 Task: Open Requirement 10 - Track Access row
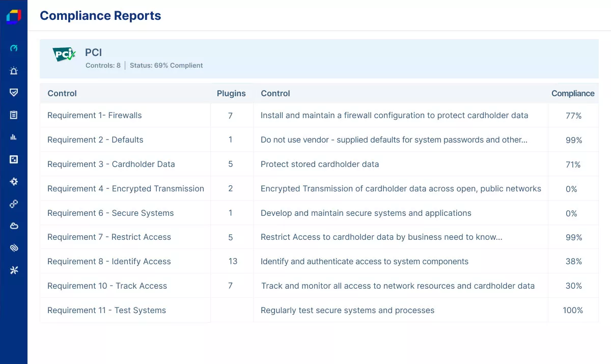[319, 286]
